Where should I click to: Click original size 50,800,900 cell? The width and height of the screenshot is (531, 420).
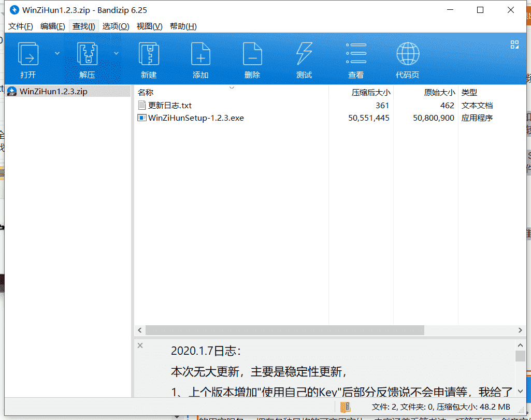pos(434,118)
